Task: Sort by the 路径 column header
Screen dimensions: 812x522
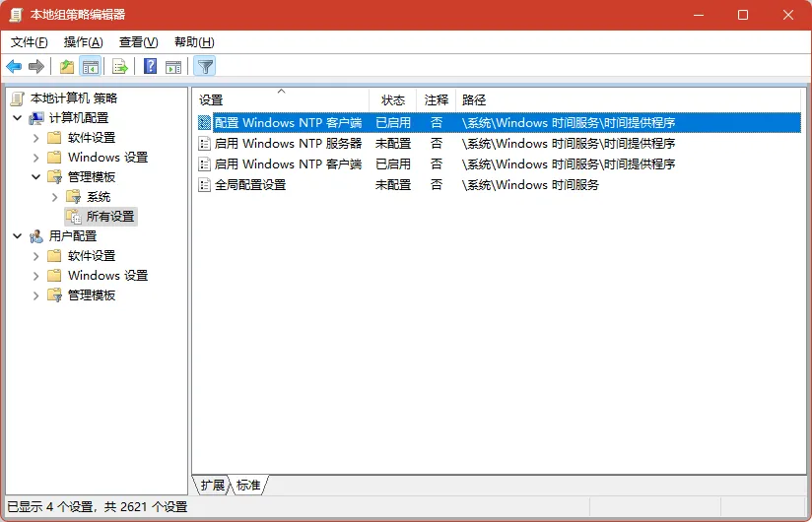Action: point(628,99)
